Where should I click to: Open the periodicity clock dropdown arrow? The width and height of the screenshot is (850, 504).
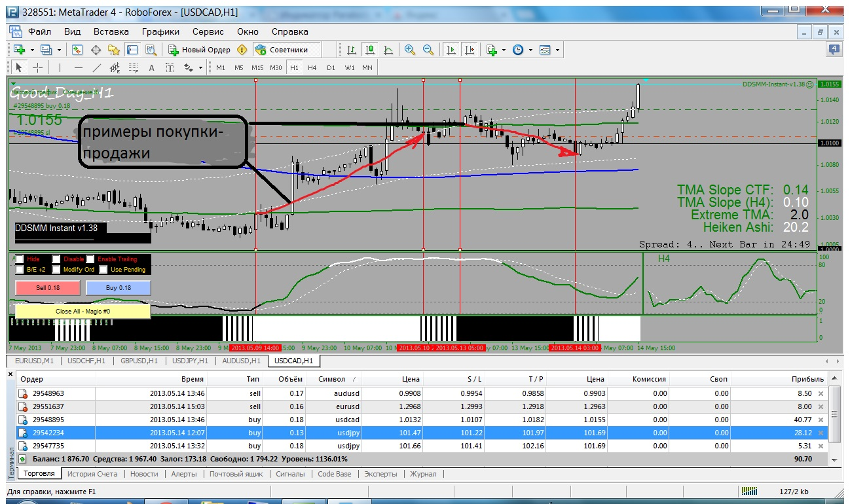(530, 50)
